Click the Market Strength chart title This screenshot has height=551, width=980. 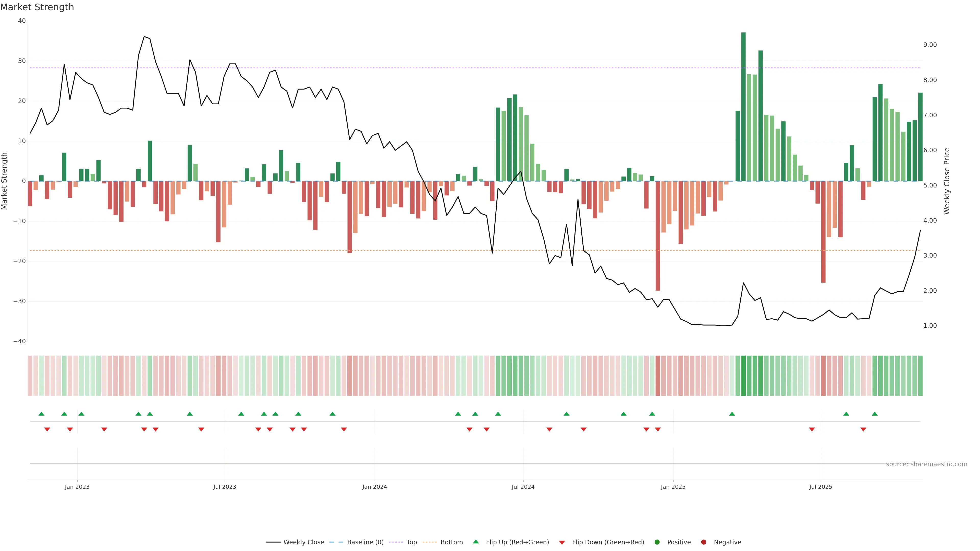click(37, 7)
